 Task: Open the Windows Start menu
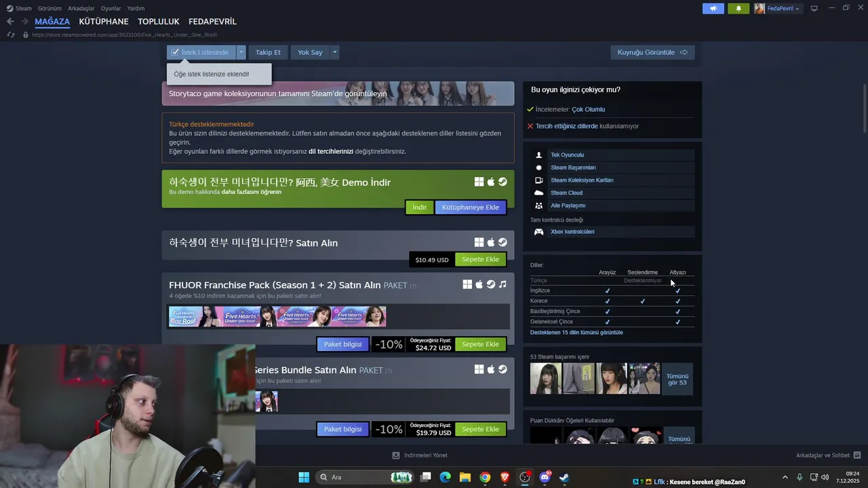pos(304,477)
